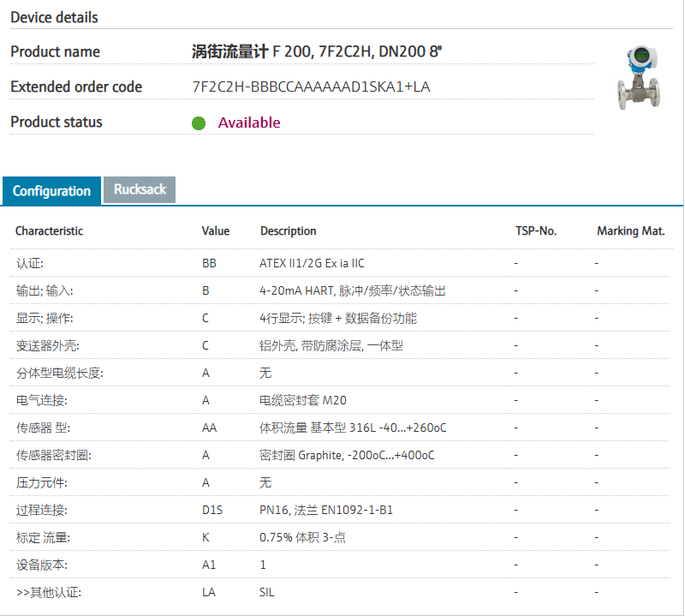Click the Device details section title

tap(54, 17)
